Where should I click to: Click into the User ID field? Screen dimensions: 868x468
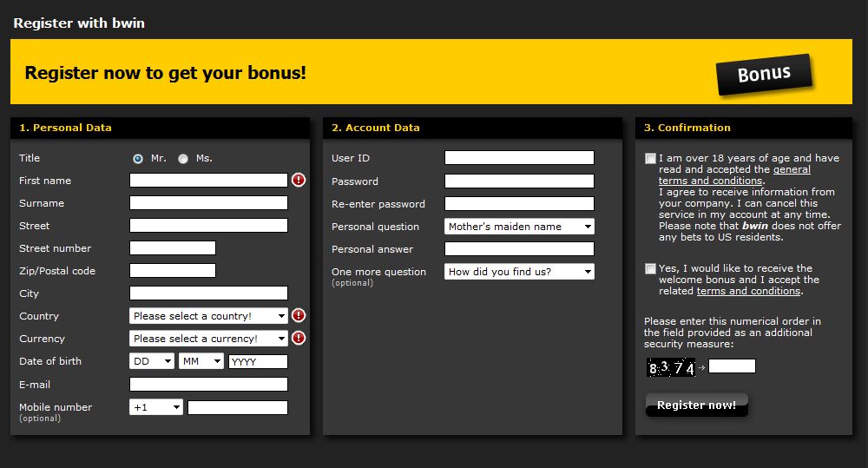pos(519,158)
